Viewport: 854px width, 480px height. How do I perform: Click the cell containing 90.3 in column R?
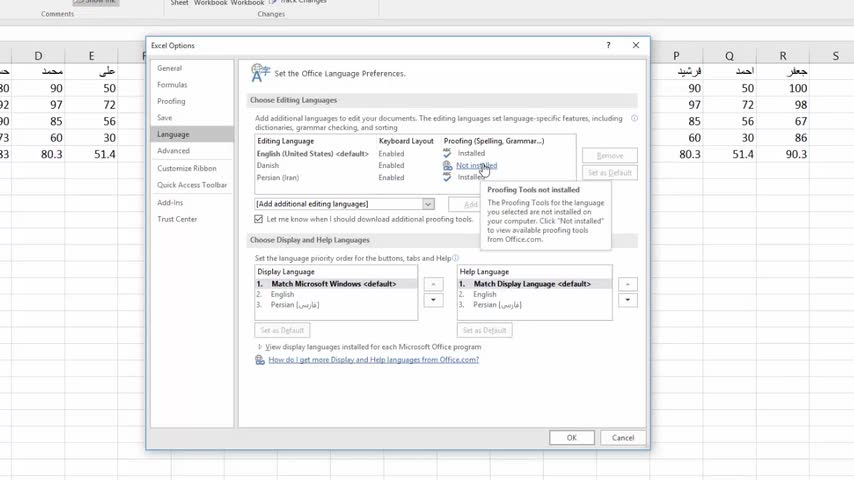pyautogui.click(x=783, y=154)
